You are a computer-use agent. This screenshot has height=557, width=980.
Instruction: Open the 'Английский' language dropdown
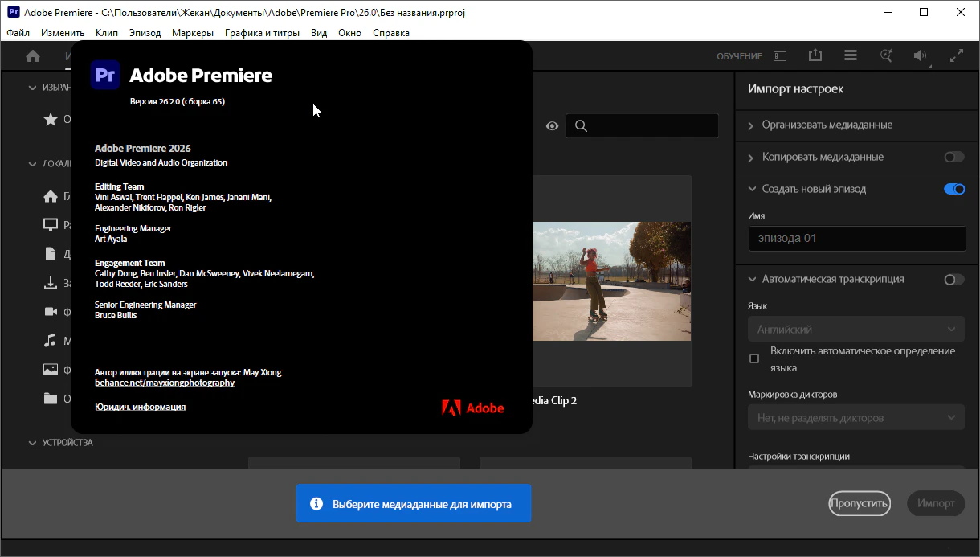coord(856,330)
